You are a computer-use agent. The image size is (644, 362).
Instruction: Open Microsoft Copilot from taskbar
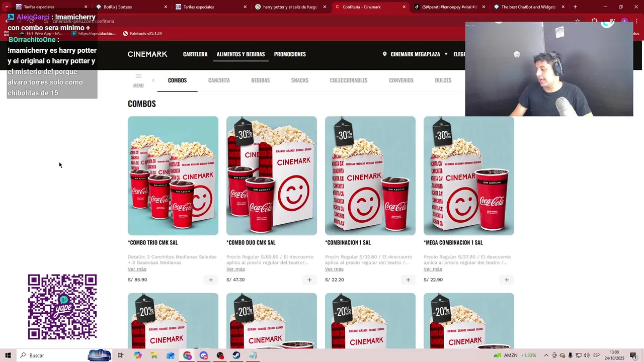[x=138, y=355]
